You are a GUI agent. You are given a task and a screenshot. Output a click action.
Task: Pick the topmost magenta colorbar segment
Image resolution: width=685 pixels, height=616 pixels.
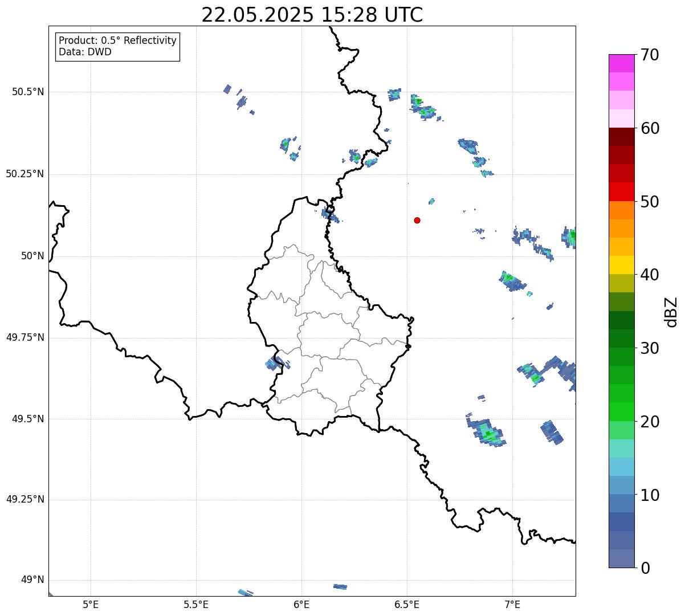click(x=621, y=63)
